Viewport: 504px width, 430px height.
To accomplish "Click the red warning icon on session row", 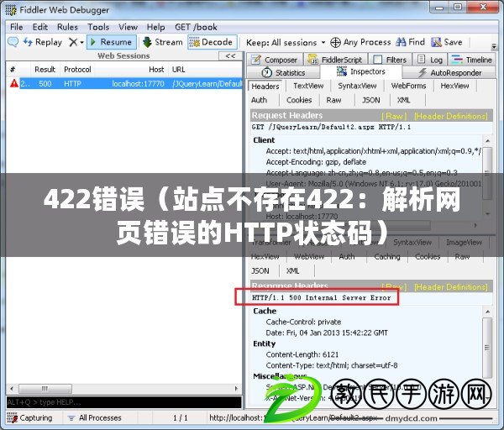I will [13, 83].
